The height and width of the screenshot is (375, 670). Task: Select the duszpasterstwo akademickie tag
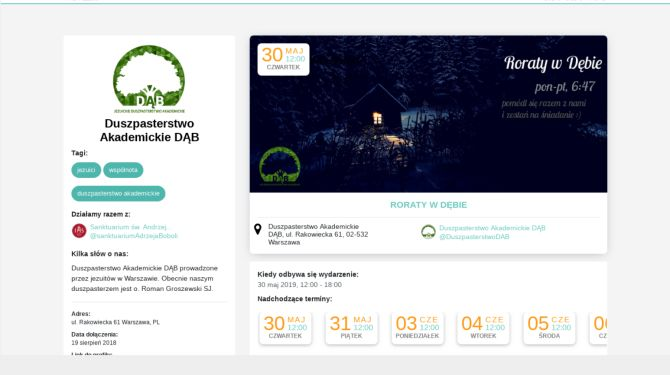pyautogui.click(x=118, y=193)
